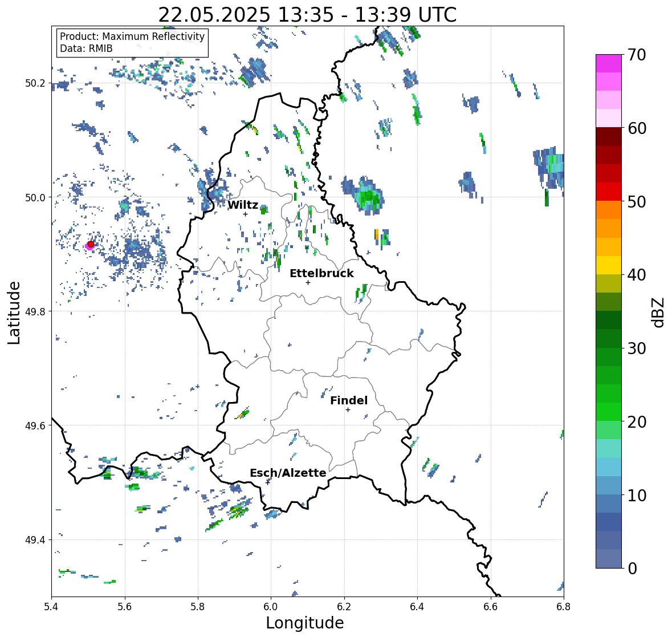
Task: Click the 6.2 longitude tick label
Action: [x=344, y=606]
